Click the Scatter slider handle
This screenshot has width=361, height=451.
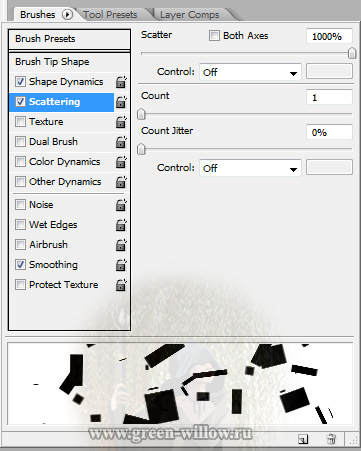pyautogui.click(x=352, y=53)
